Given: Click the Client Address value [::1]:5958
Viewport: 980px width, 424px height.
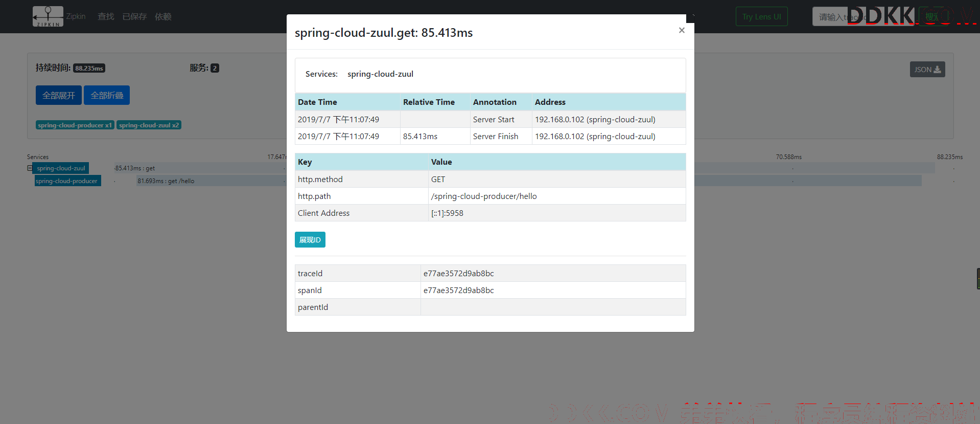Looking at the screenshot, I should 447,213.
